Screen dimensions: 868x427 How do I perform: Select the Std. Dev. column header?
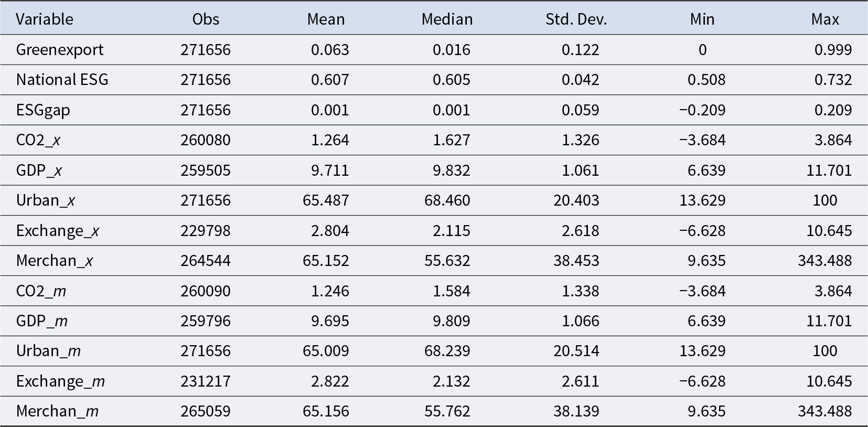click(x=576, y=19)
